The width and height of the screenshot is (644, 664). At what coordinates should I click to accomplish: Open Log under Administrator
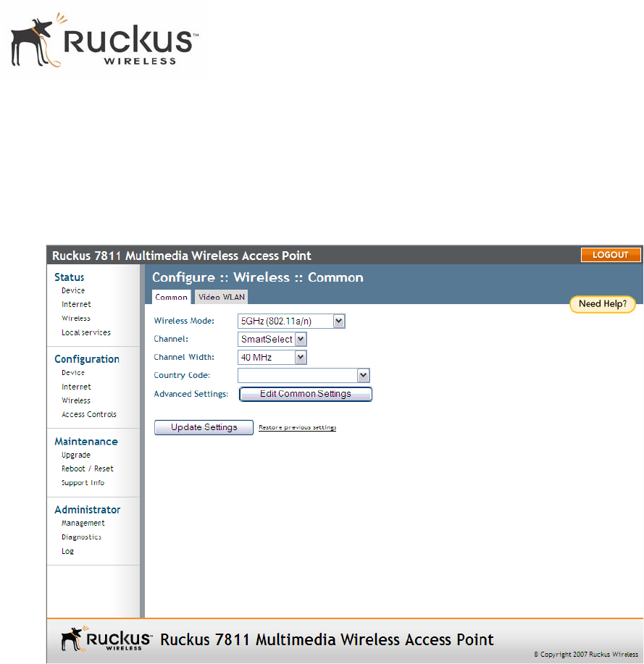pos(67,551)
